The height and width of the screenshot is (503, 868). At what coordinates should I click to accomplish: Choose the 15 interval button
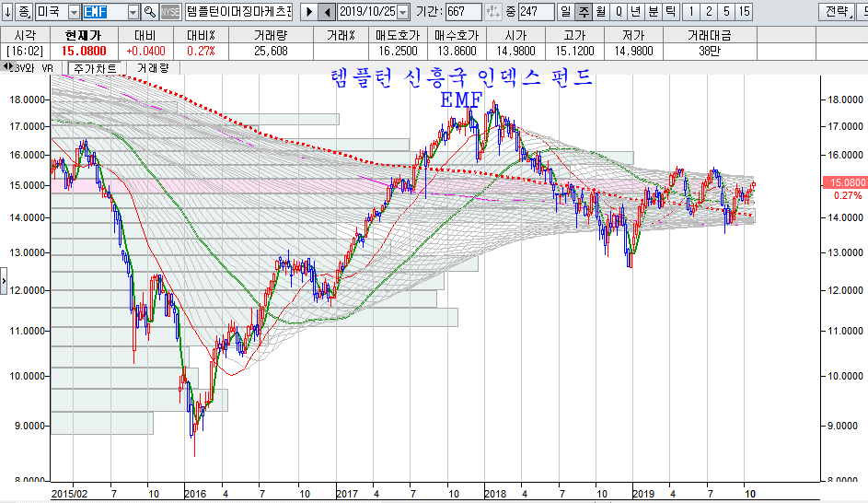(744, 12)
